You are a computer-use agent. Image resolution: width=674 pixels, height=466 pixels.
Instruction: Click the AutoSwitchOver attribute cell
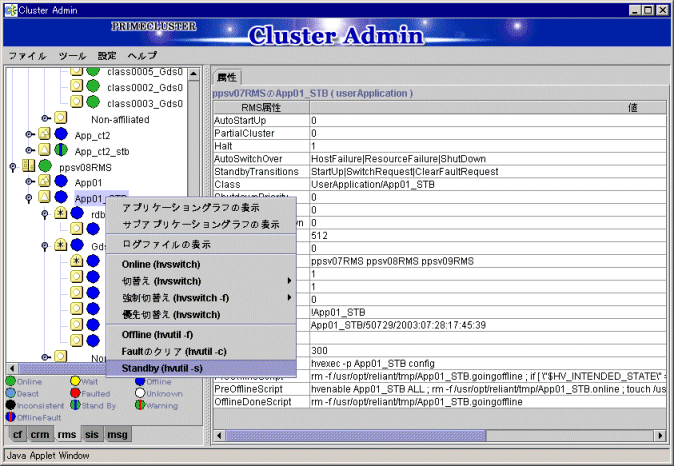pyautogui.click(x=261, y=159)
